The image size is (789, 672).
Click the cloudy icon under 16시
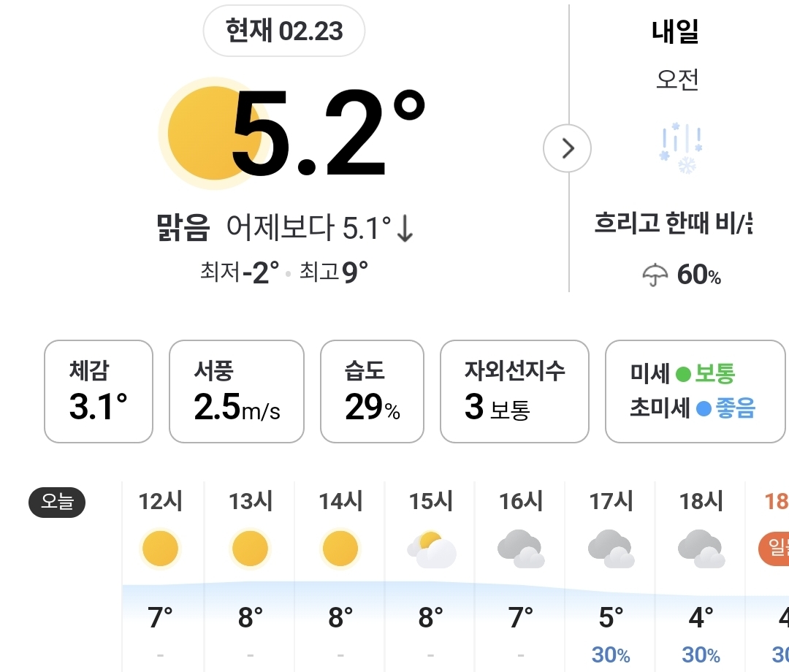521,549
